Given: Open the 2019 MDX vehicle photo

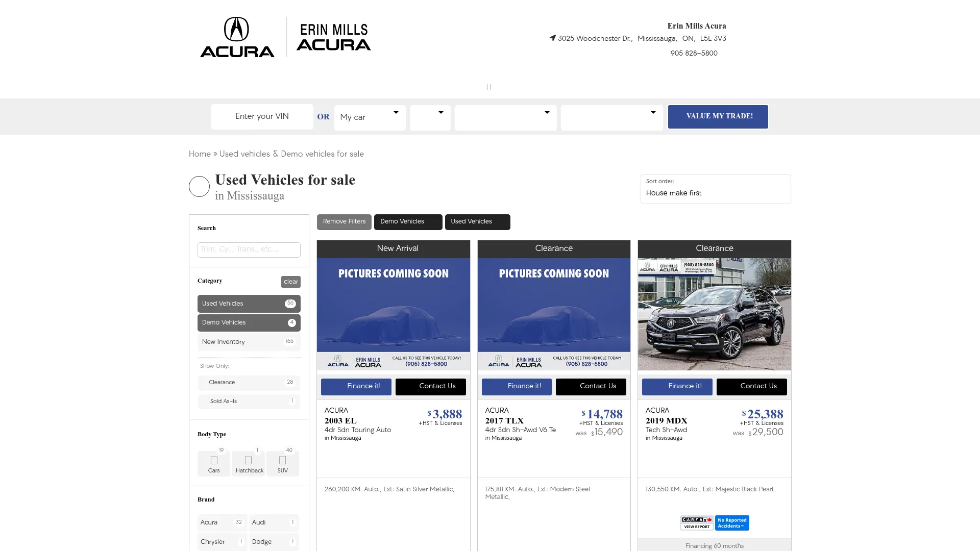Looking at the screenshot, I should point(715,314).
